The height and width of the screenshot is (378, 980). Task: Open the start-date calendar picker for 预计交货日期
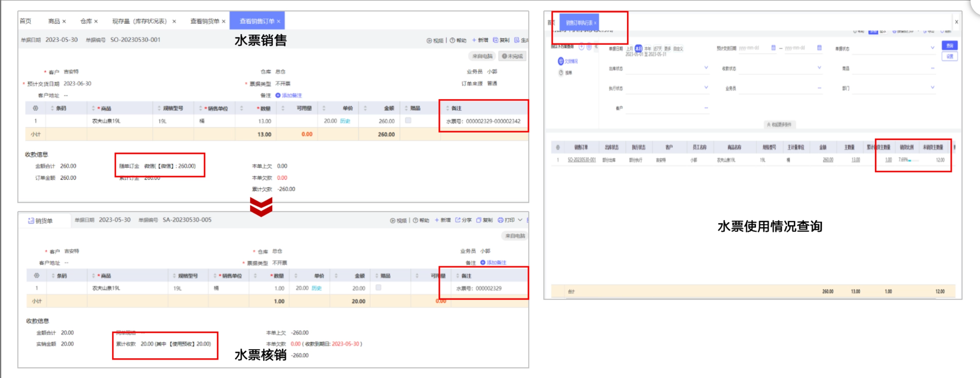tap(773, 48)
